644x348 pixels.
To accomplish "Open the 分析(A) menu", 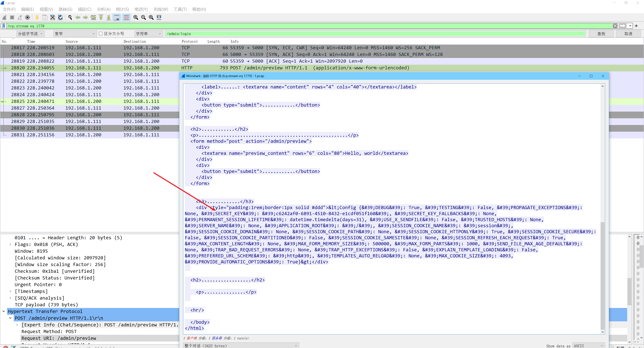I will 103,9.
